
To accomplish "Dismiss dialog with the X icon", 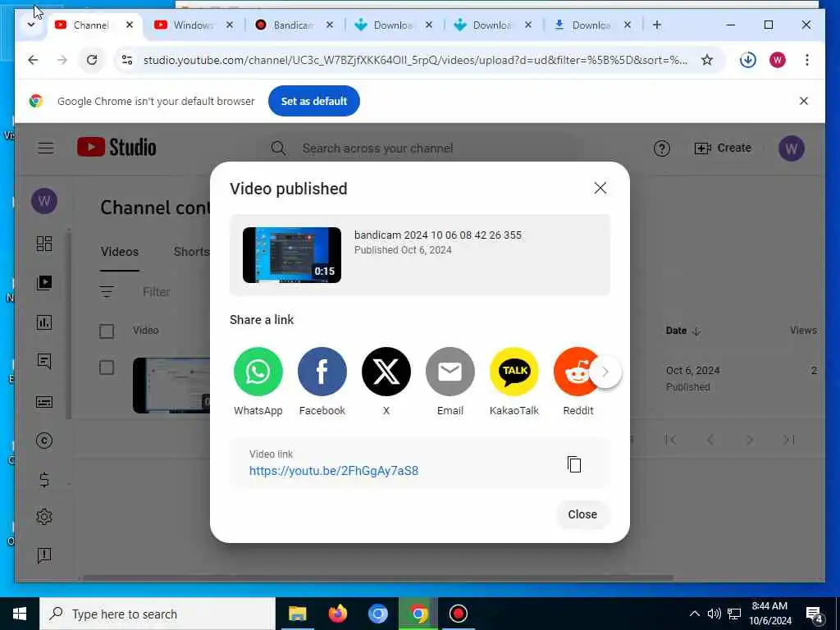I will 600,188.
